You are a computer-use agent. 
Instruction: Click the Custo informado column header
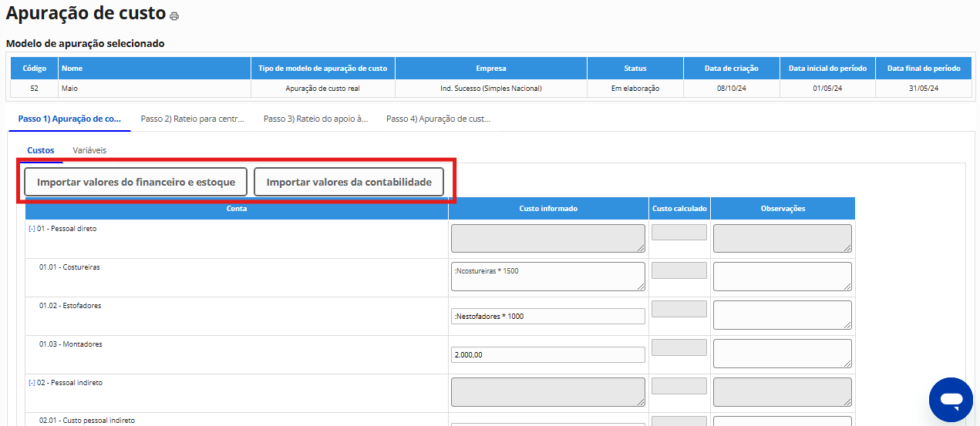point(548,209)
